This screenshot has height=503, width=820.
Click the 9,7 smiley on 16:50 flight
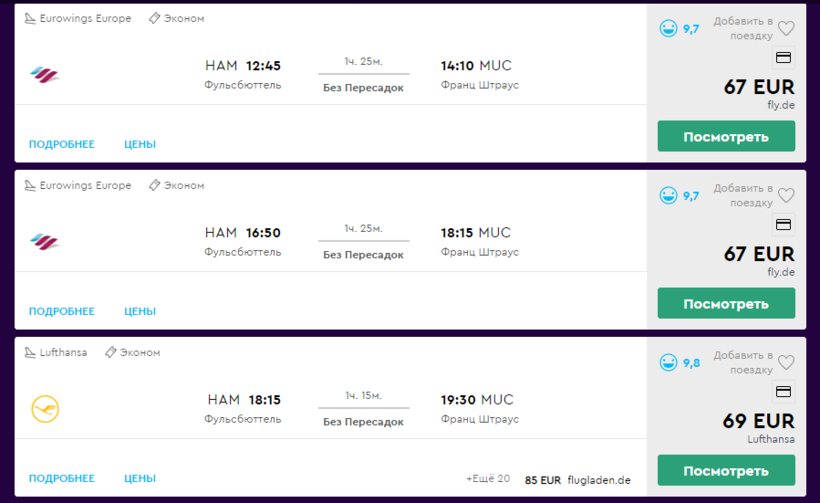pos(669,196)
